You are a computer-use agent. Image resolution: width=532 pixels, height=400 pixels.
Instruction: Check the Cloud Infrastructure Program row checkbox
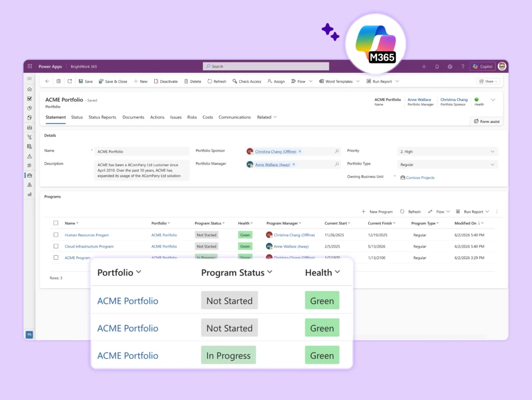click(56, 246)
